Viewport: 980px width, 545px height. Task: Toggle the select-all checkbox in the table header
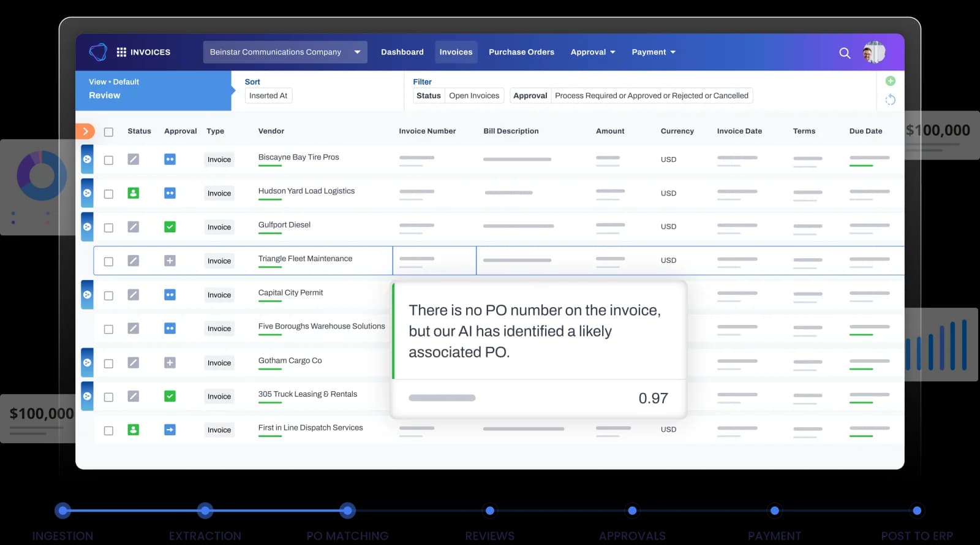pyautogui.click(x=108, y=132)
